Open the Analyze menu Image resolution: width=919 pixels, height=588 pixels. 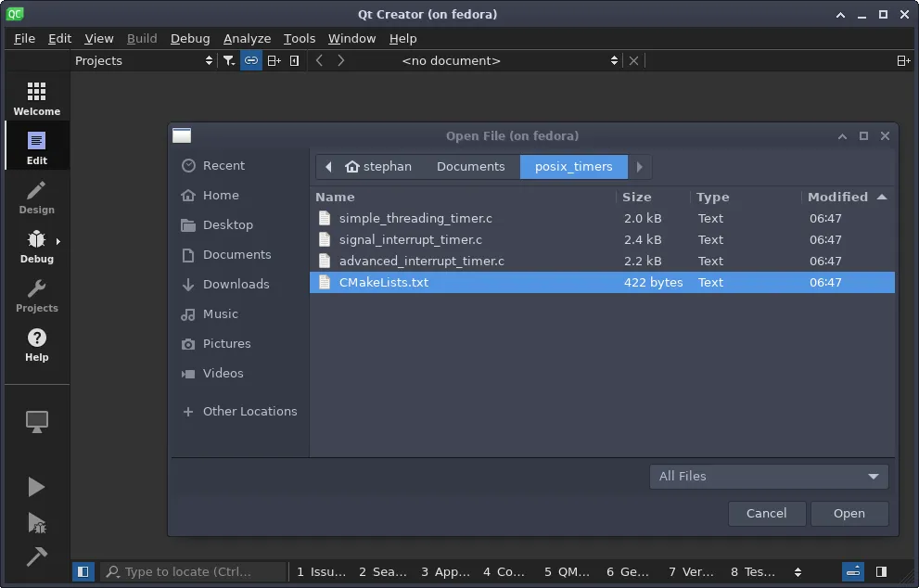tap(247, 38)
